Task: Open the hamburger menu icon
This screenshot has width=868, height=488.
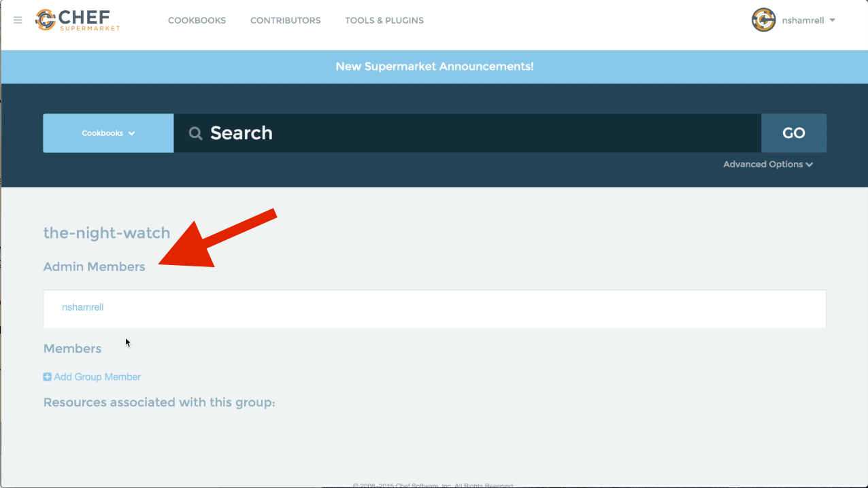Action: point(18,20)
